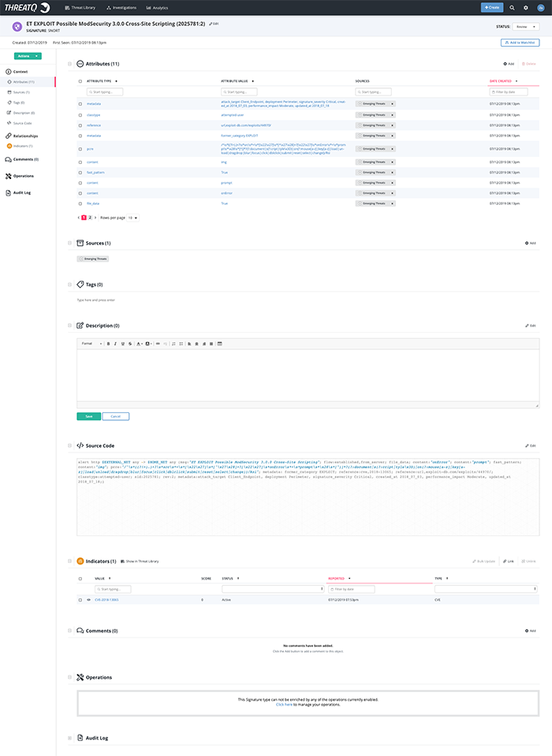This screenshot has width=552, height=756.
Task: Insert bulleted list in description editor
Action: point(181,344)
